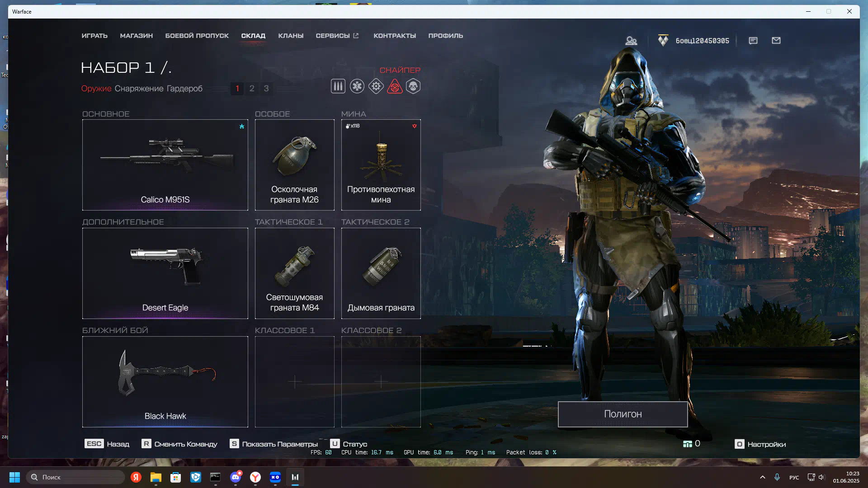Show hidden system tray icons
The image size is (868, 488).
point(763,477)
